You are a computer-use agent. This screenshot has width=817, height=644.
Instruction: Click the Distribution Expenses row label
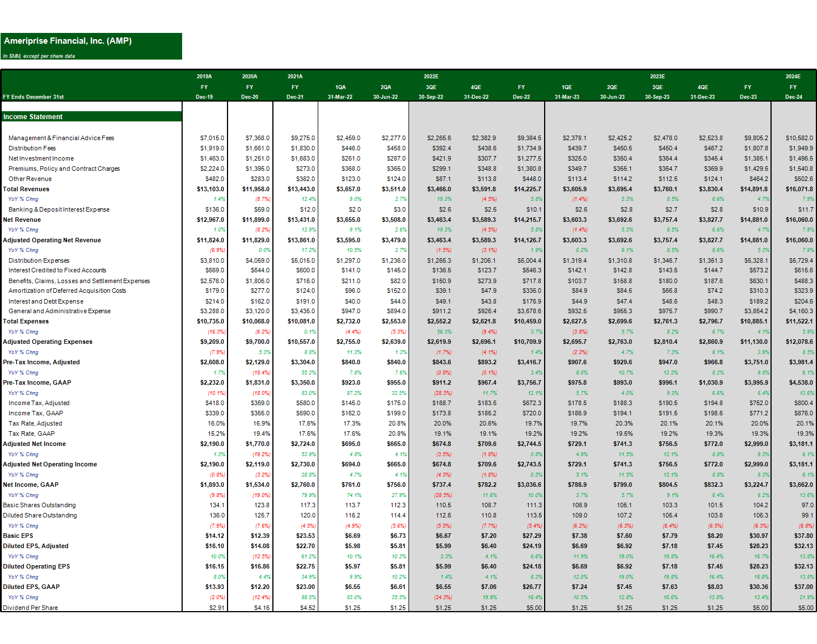pos(38,260)
